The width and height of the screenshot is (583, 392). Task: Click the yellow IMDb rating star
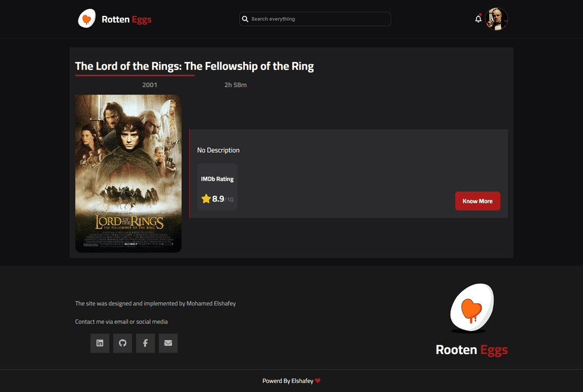point(206,199)
